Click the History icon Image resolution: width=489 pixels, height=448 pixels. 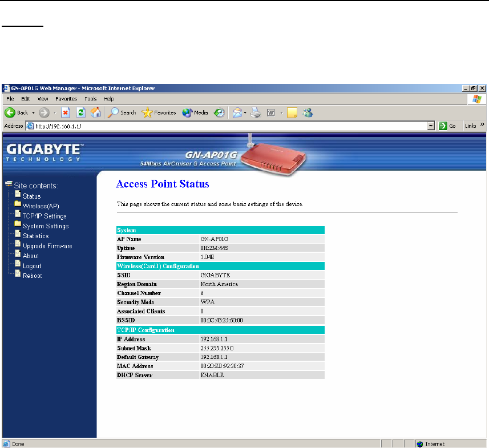coord(219,112)
